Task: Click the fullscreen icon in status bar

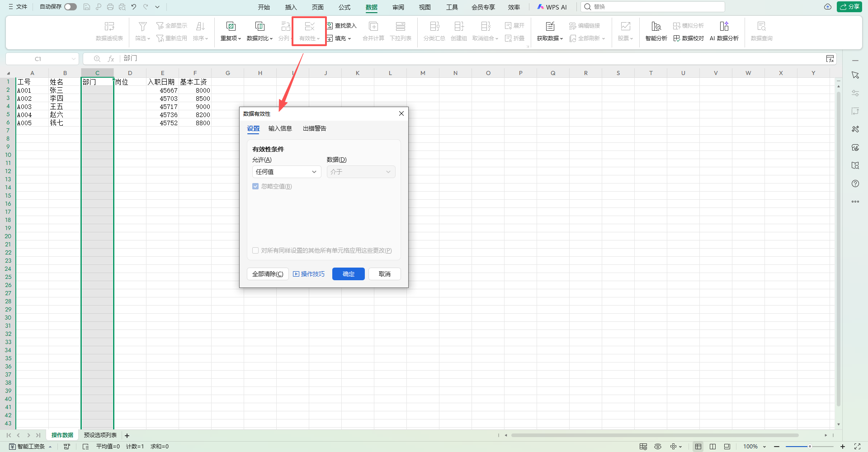Action: click(x=857, y=447)
